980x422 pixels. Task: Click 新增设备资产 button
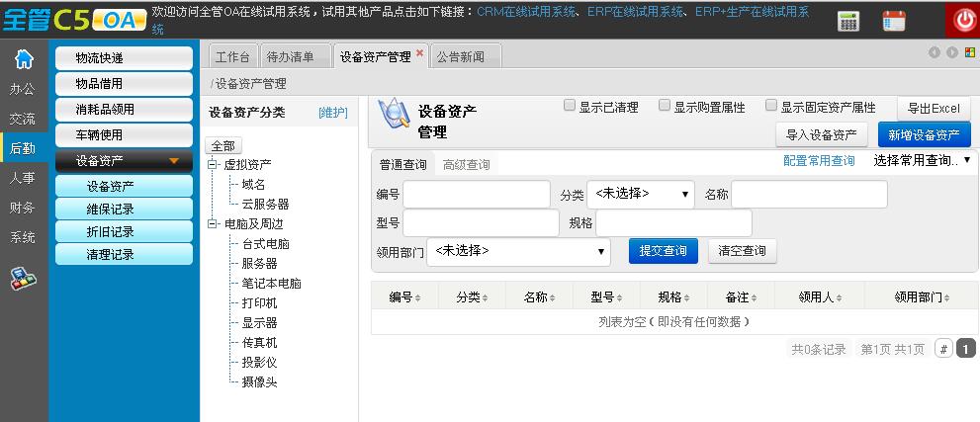pos(924,134)
